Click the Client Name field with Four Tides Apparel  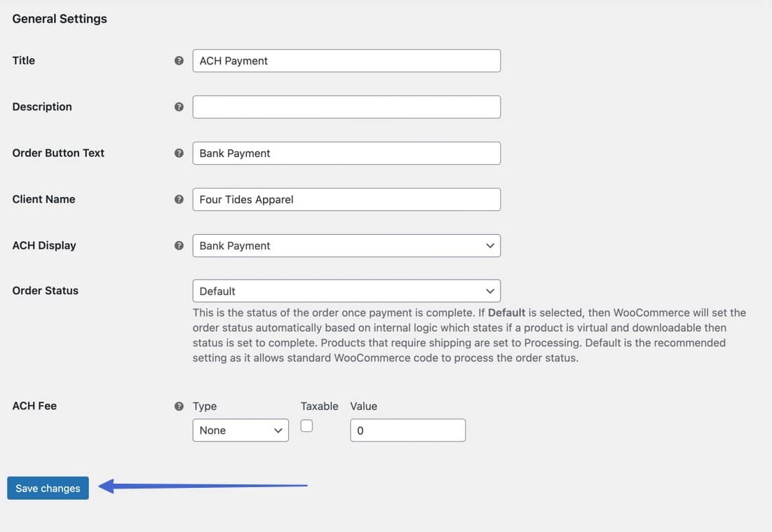point(346,200)
